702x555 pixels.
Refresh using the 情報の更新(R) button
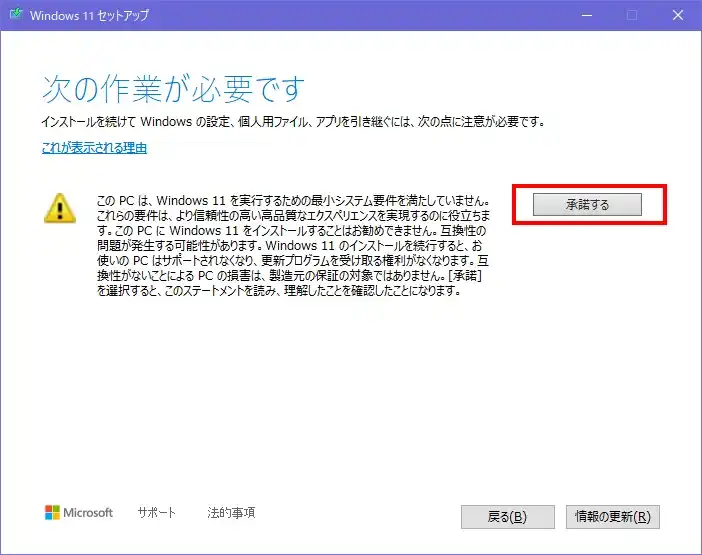pyautogui.click(x=613, y=517)
